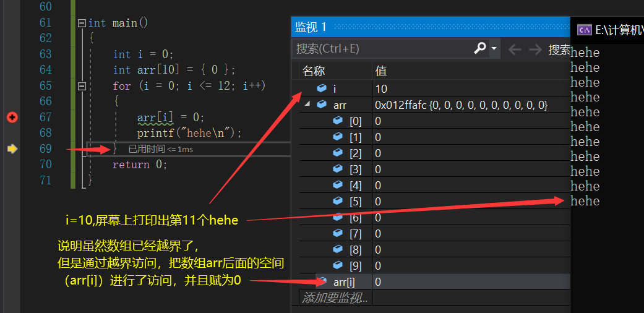The width and height of the screenshot is (644, 313).
Task: Collapse the main() function fold box
Action: point(82,23)
